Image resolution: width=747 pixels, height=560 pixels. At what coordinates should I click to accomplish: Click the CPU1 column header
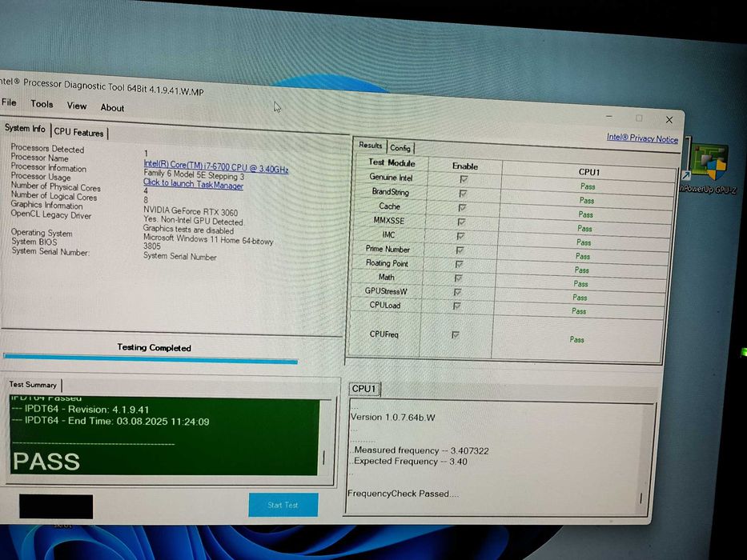pos(589,172)
